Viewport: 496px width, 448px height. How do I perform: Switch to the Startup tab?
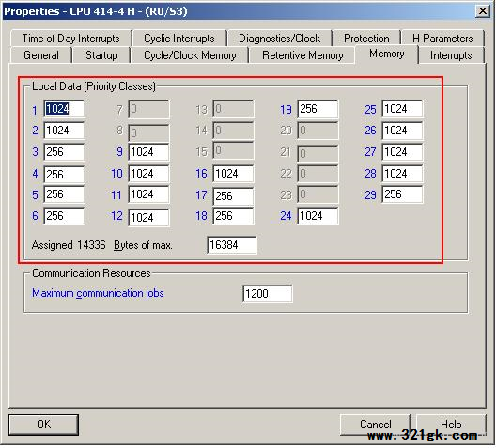[x=101, y=55]
